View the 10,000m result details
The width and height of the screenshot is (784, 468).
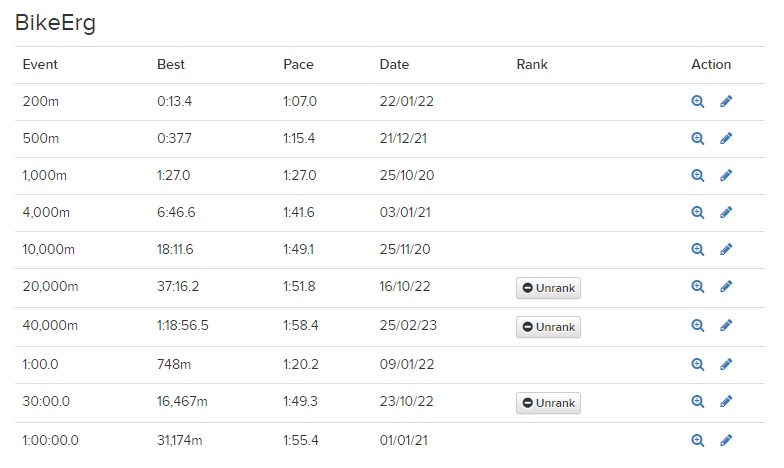(x=698, y=250)
